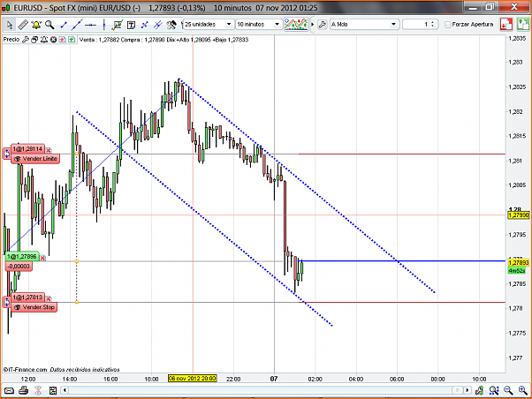Select the dotted blue line tool
The width and height of the screenshot is (532, 399).
[x=145, y=25]
